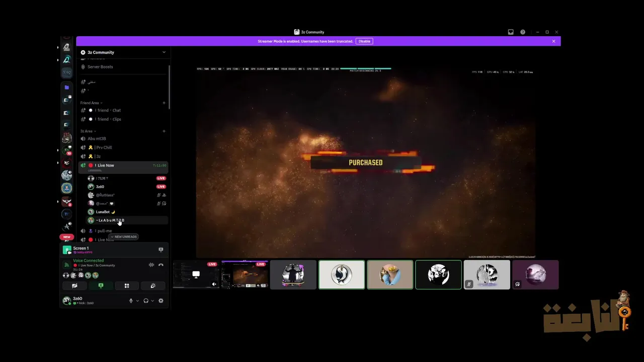Open the server icon with badge 12
This screenshot has width=644, height=362.
coord(66,150)
